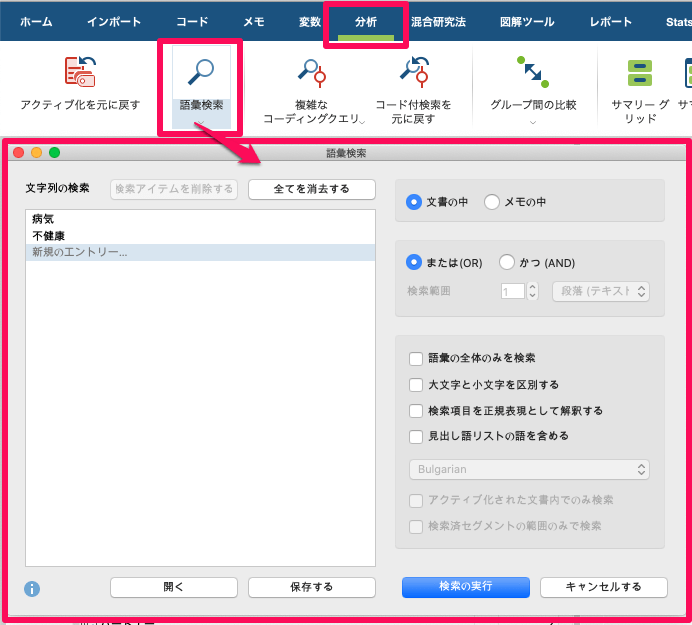Check 検索項目を正規表現として解釈する option
692x625 pixels.
click(416, 411)
